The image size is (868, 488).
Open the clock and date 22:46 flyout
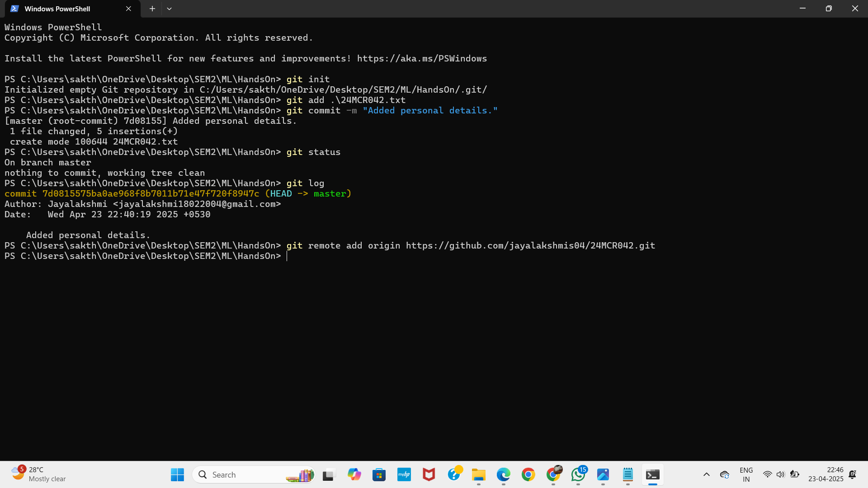[x=826, y=474]
